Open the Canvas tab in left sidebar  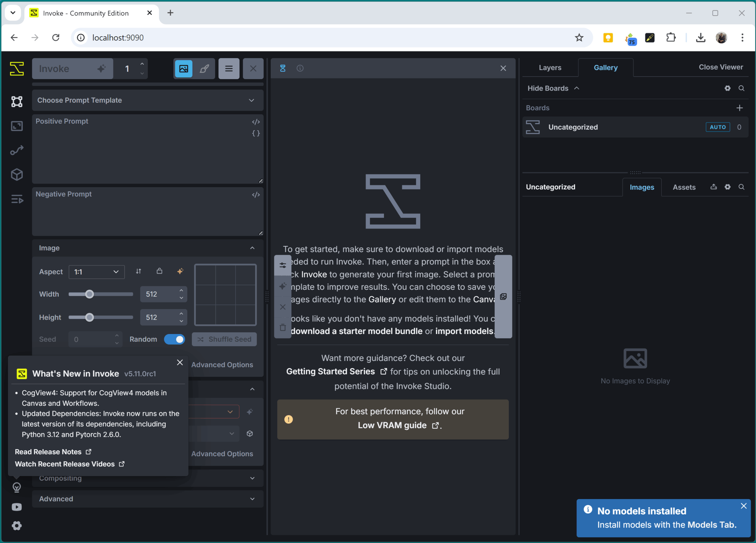coord(17,101)
